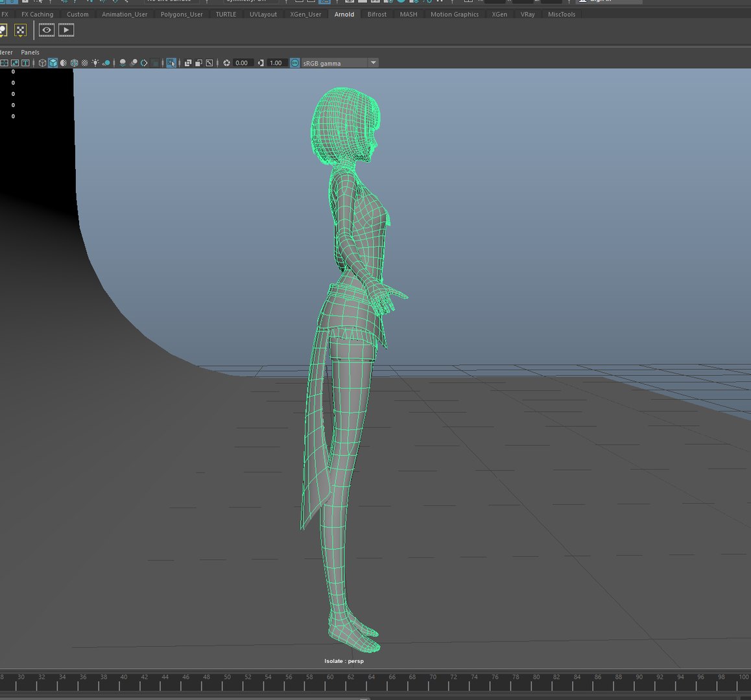Select the Arnold shelf tab

344,14
